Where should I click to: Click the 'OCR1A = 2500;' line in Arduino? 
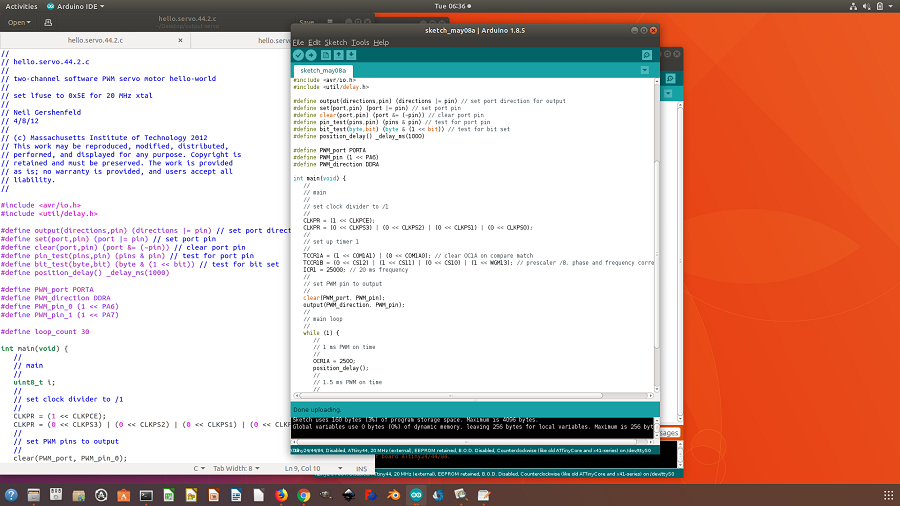[334, 361]
